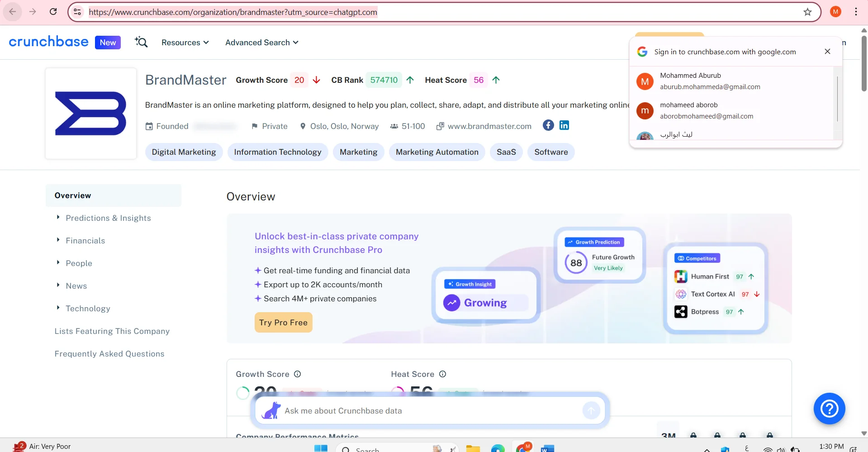Select the Overview sidebar tab

[73, 195]
